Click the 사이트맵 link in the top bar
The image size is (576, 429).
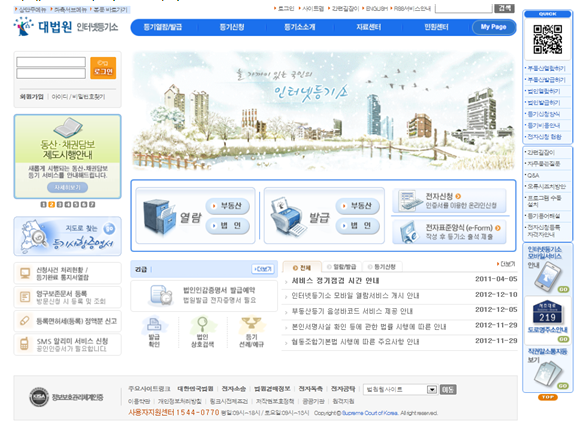[312, 8]
